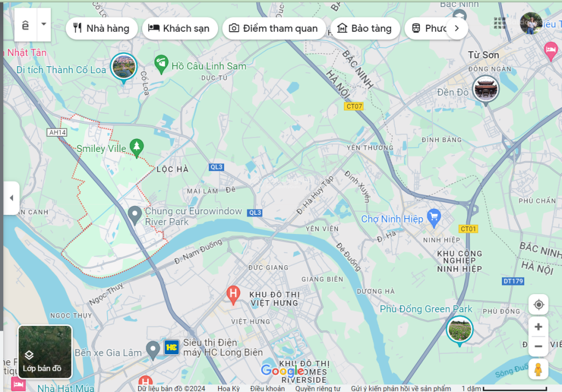562x392 pixels.
Task: Show more category chips with right chevron
Action: [457, 28]
